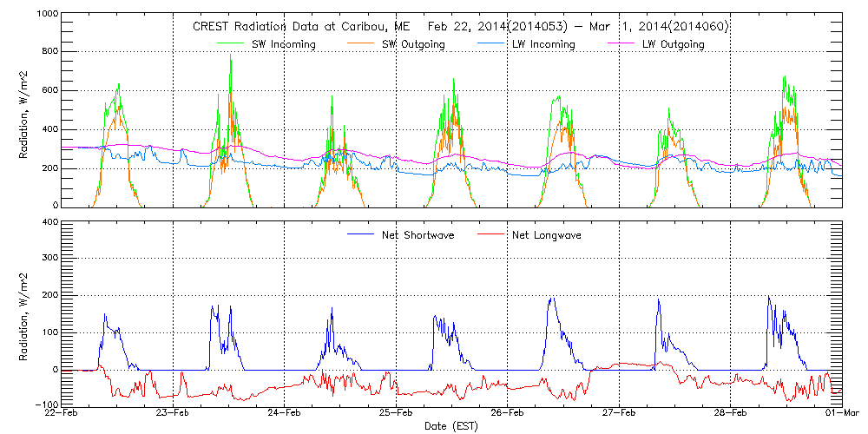
Task: Click the 24-Feb date tick label
Action: tap(285, 413)
